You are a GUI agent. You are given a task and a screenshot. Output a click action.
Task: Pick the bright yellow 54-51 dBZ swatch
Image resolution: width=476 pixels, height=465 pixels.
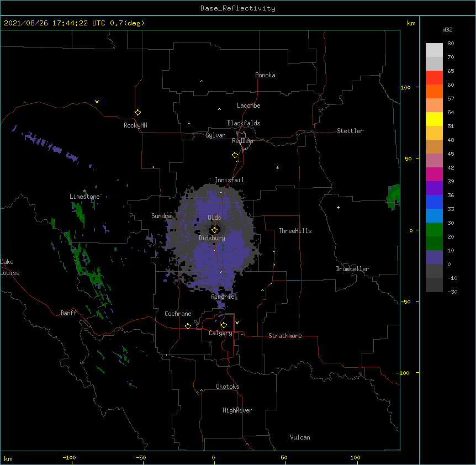pos(434,119)
